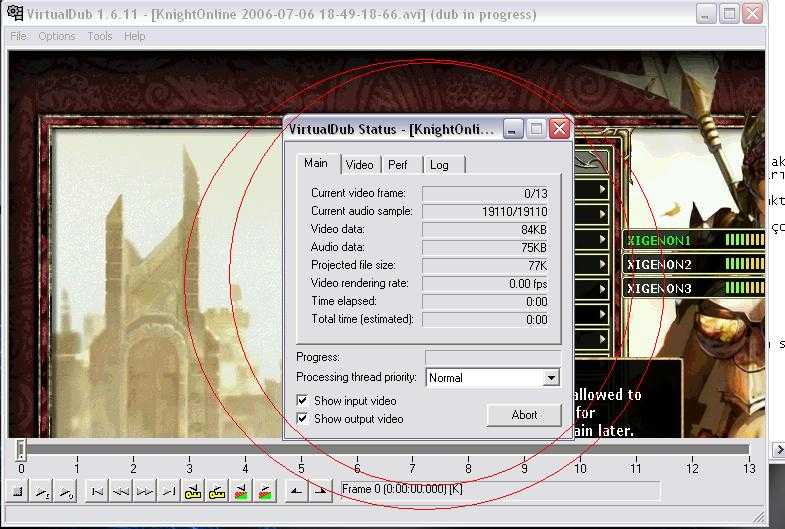
Task: Open the File menu
Action: point(18,36)
